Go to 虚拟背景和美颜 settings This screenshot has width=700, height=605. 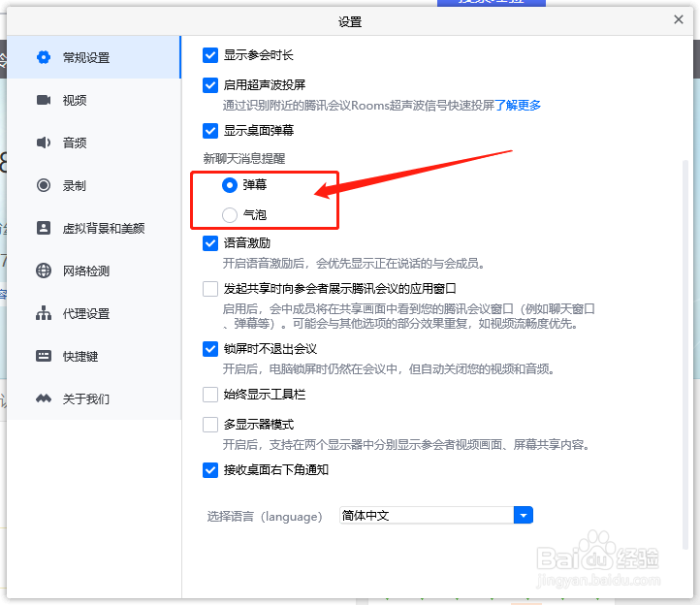[x=94, y=228]
